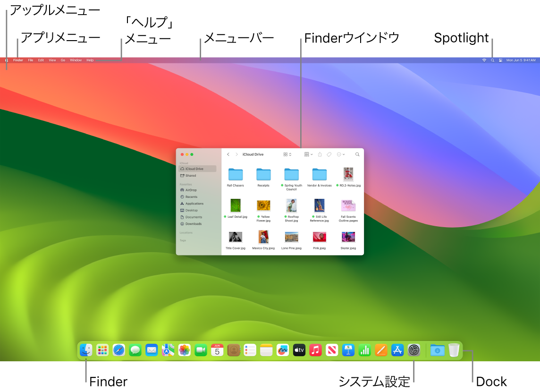Image resolution: width=540 pixels, height=392 pixels.
Task: Open System Settings from the Dock
Action: click(413, 350)
